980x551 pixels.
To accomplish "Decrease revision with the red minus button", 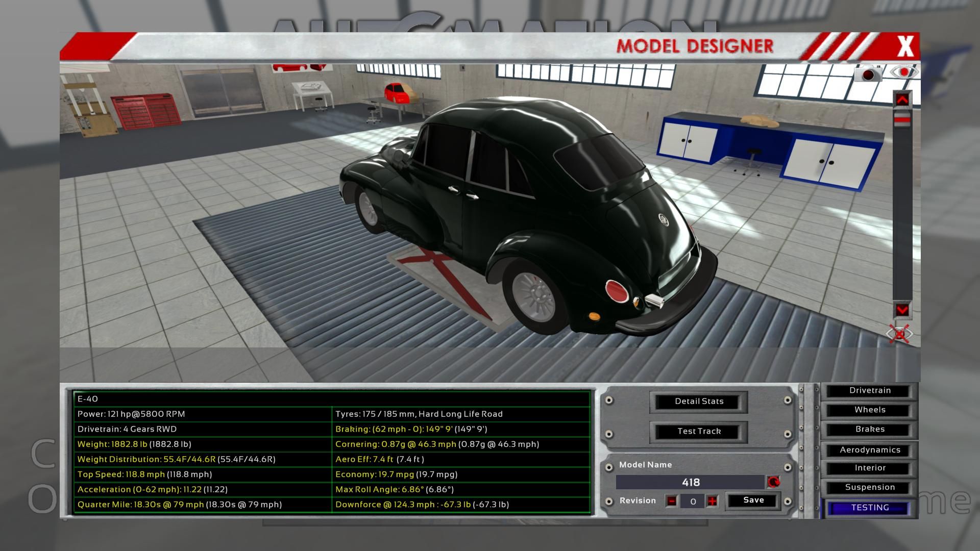I will pos(672,501).
